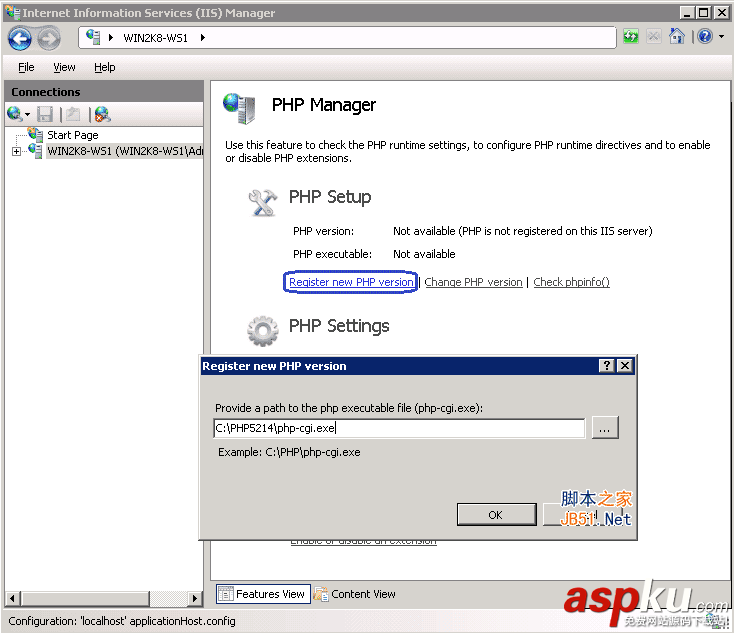Open the View menu

(x=64, y=67)
